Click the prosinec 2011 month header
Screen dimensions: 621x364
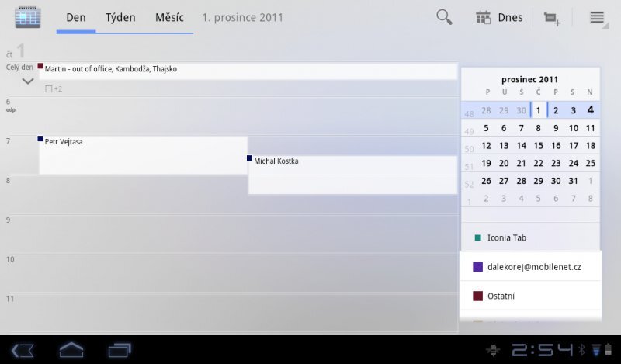pyautogui.click(x=529, y=80)
